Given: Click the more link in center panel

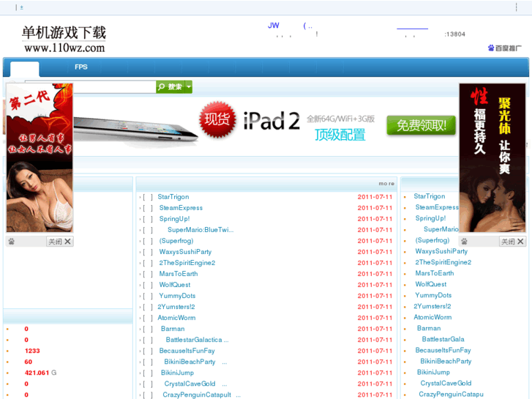Looking at the screenshot, I should click(386, 183).
